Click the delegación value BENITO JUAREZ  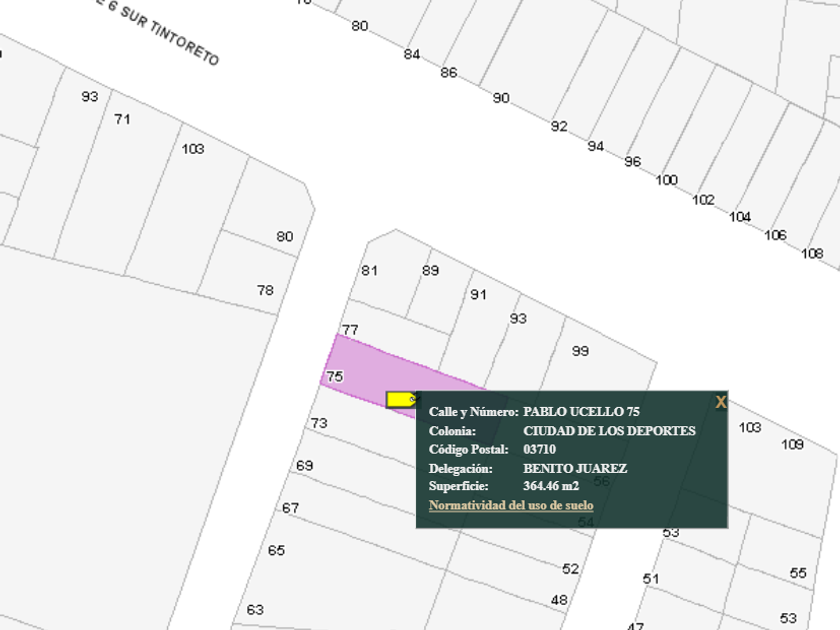click(575, 468)
